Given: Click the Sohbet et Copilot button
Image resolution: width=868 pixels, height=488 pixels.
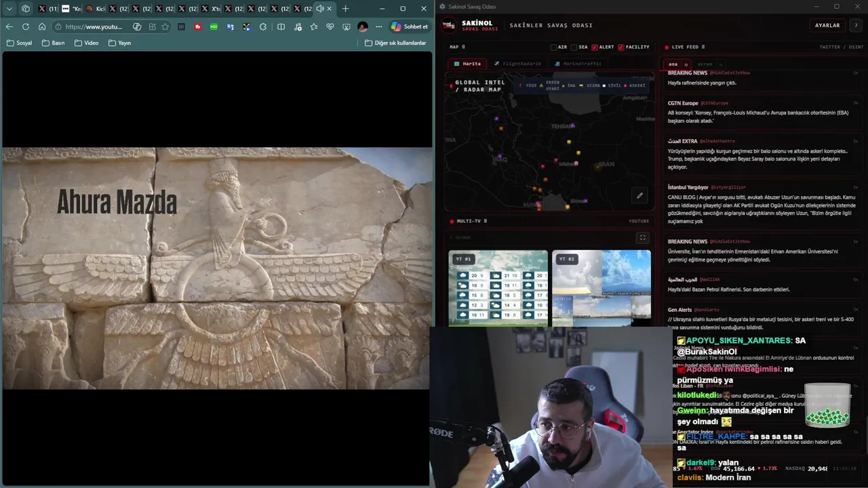Looking at the screenshot, I should point(409,26).
